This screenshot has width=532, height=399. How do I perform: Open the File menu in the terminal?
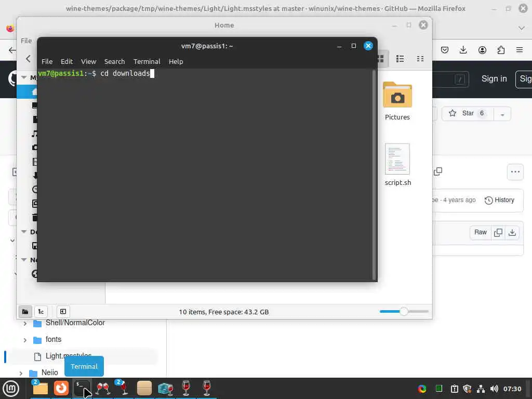pyautogui.click(x=47, y=61)
